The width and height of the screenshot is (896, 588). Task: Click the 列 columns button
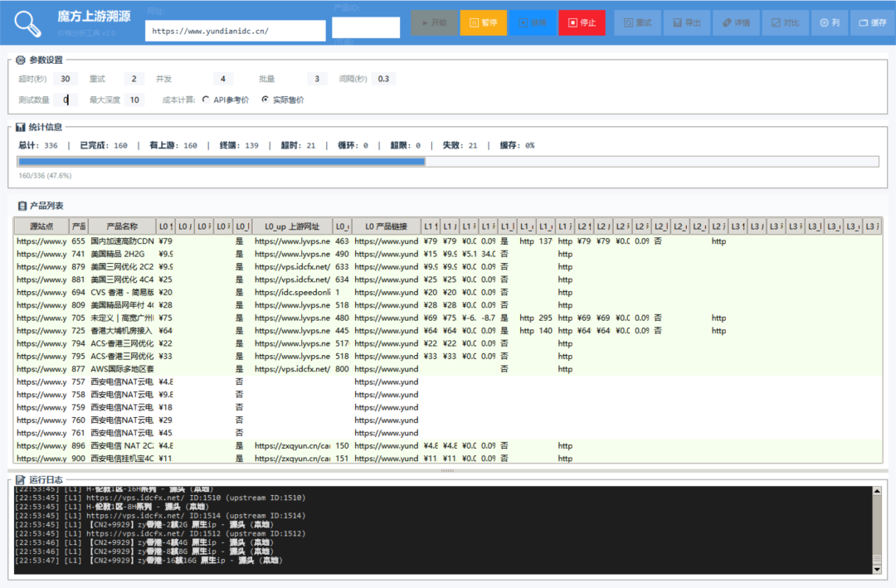[x=828, y=23]
